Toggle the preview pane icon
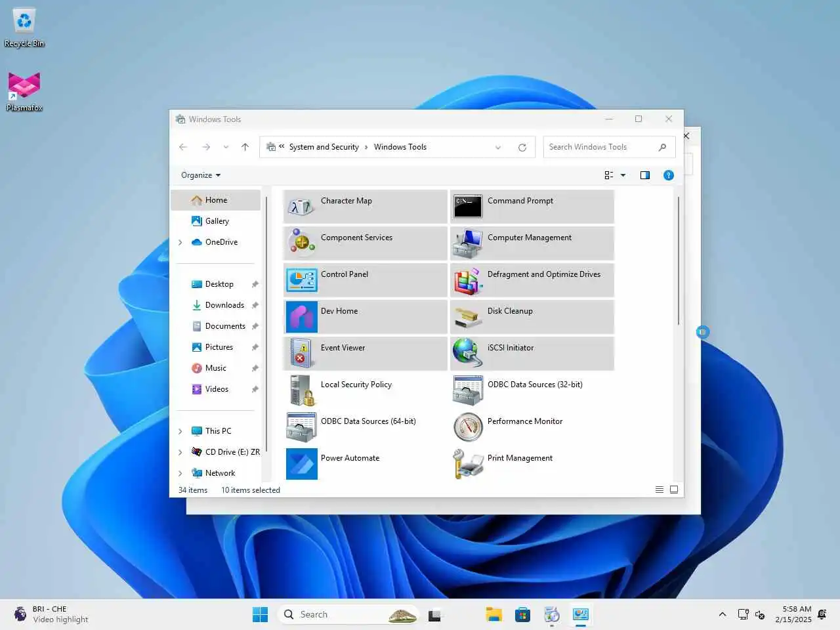Viewport: 840px width, 630px height. pyautogui.click(x=645, y=175)
